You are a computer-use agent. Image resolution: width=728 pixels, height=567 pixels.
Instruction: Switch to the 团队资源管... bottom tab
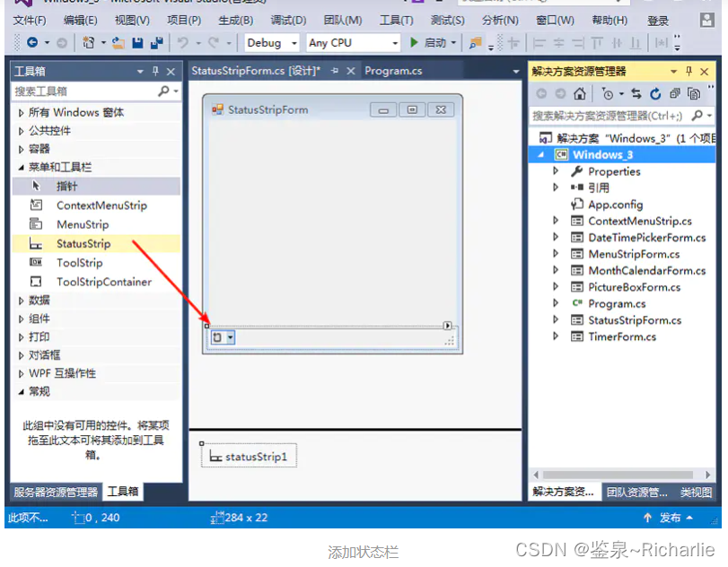637,492
